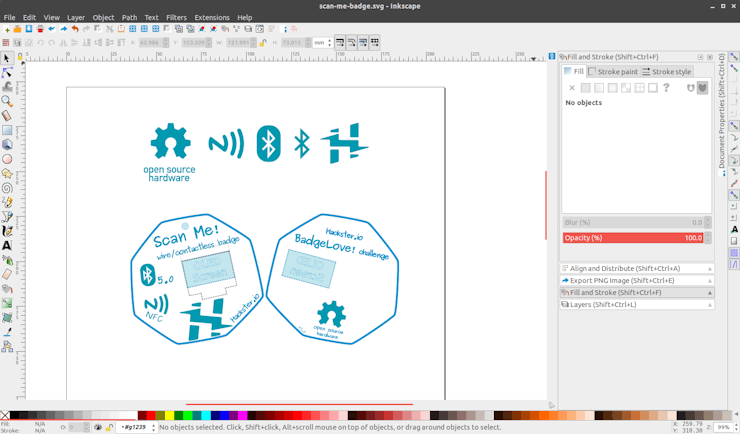Select the Paint Bucket tool

click(7, 289)
